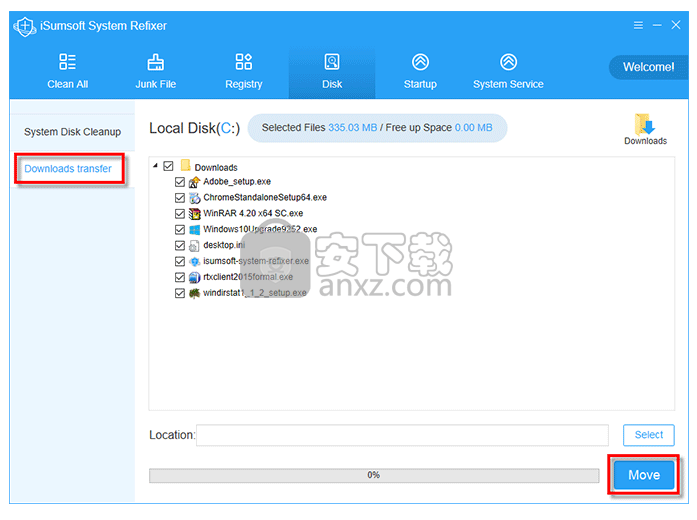Click the iSumsoft shield logo
Image resolution: width=697 pixels, height=520 pixels.
25,27
